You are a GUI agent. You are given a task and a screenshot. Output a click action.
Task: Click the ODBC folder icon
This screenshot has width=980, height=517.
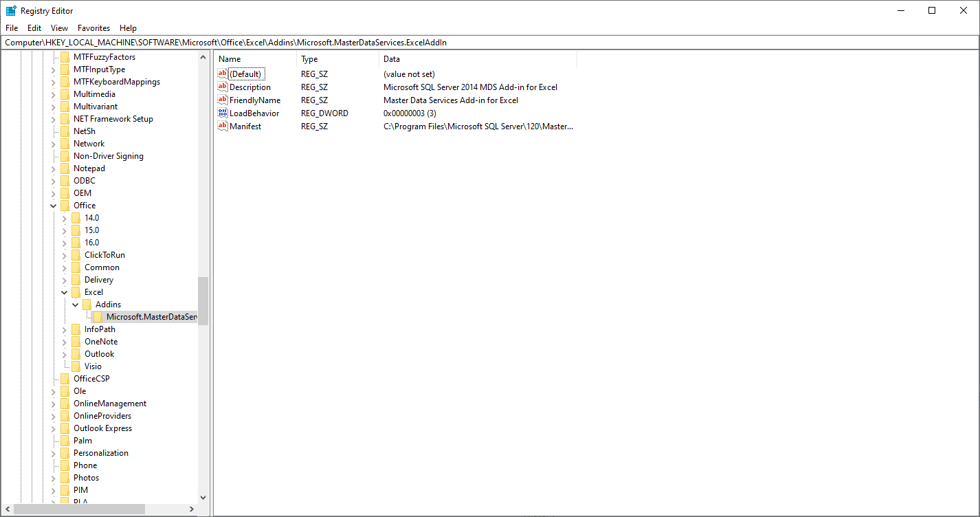coord(65,181)
